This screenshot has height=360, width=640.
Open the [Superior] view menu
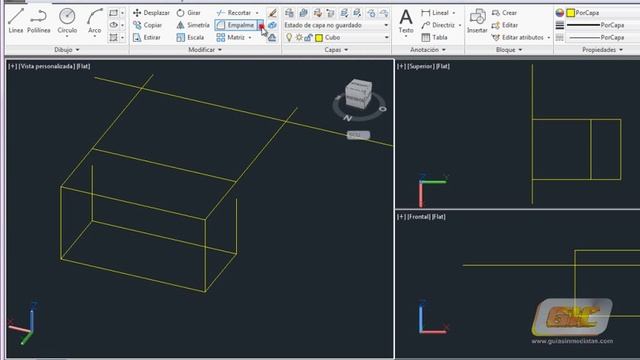pyautogui.click(x=420, y=66)
